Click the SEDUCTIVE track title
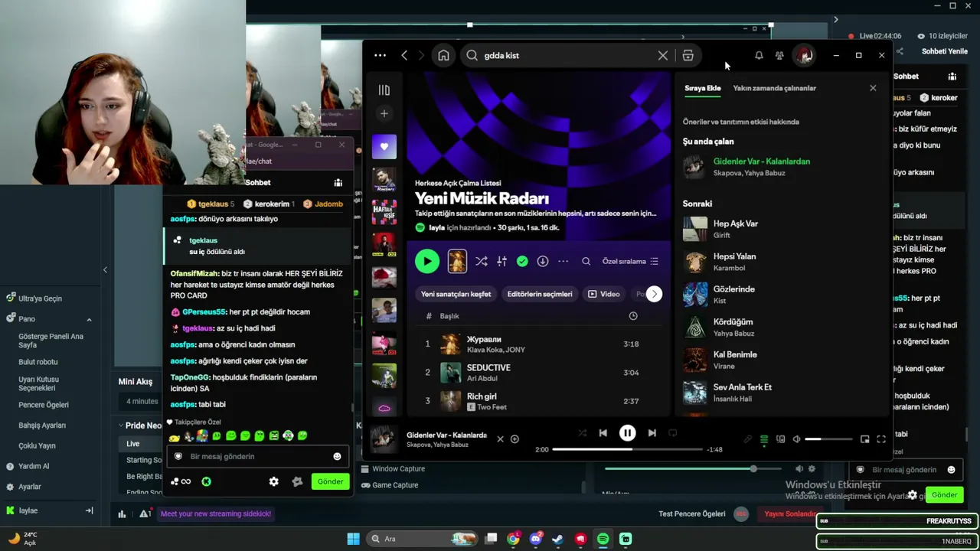This screenshot has width=980, height=551. click(x=488, y=367)
